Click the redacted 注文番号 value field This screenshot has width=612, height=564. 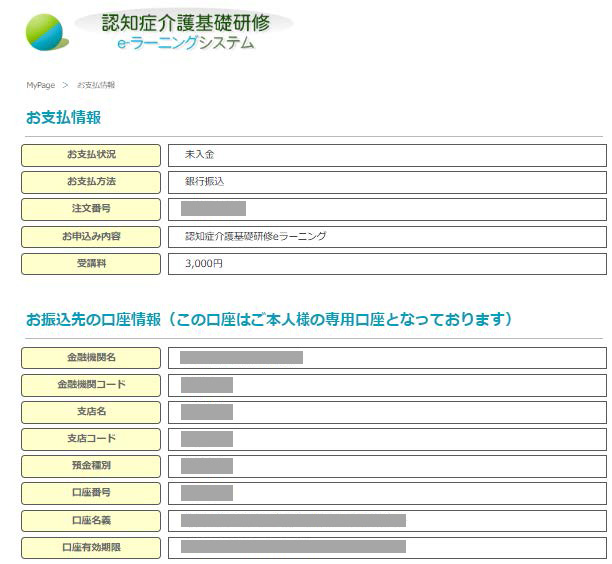pos(213,209)
